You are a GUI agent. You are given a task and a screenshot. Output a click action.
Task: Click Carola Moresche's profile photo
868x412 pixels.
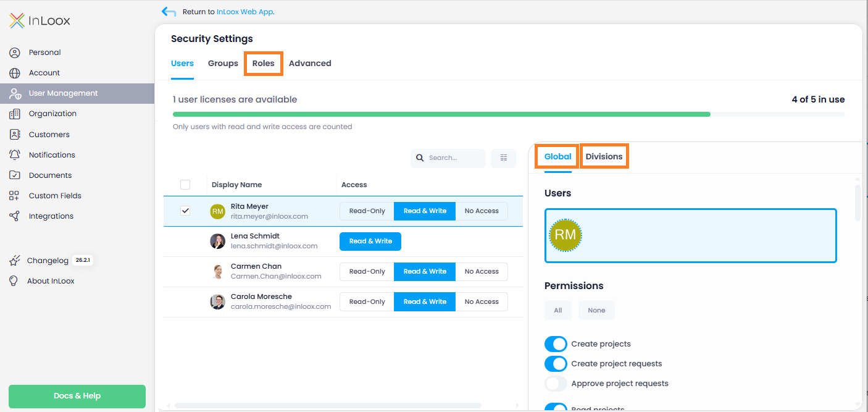pyautogui.click(x=217, y=302)
